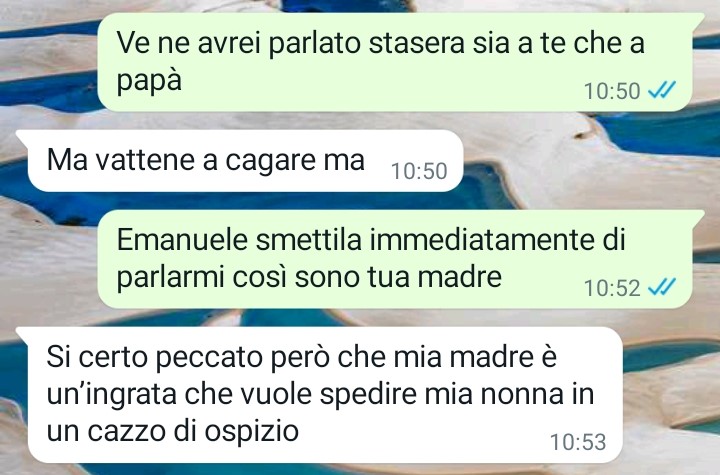Click the 10:52 timestamp
This screenshot has height=475, width=720.
click(x=612, y=288)
